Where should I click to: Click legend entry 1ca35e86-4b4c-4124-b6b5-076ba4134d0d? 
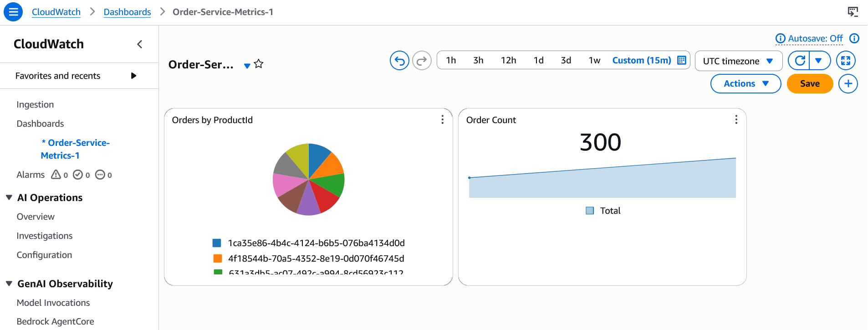316,243
